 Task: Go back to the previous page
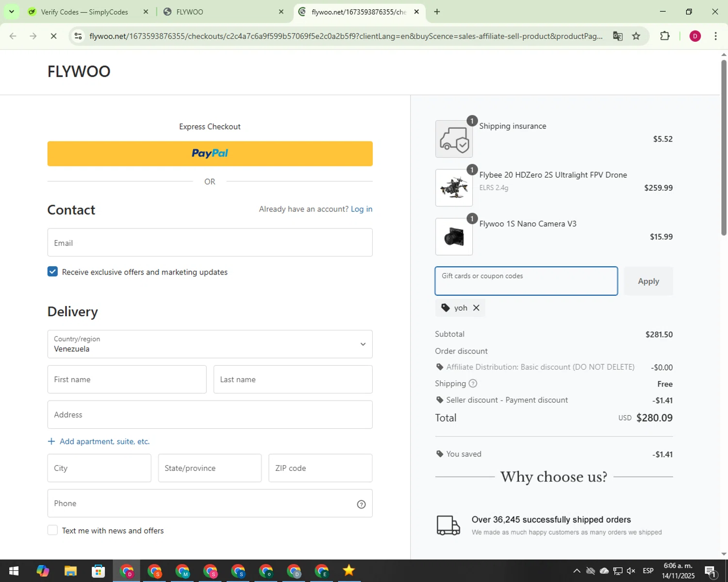click(x=13, y=36)
